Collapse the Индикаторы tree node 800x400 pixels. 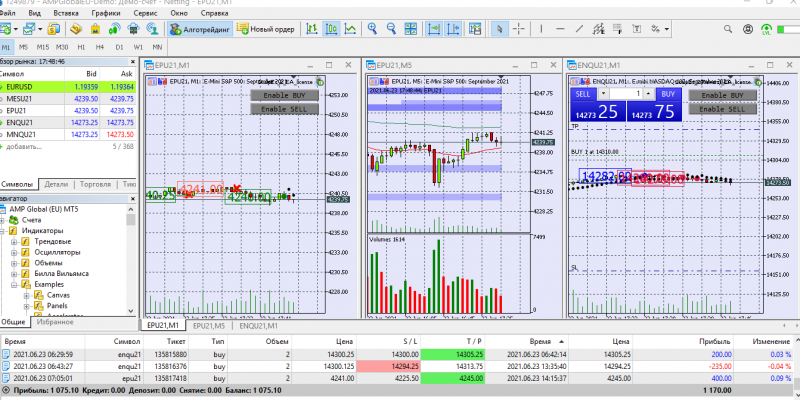coord(2,231)
